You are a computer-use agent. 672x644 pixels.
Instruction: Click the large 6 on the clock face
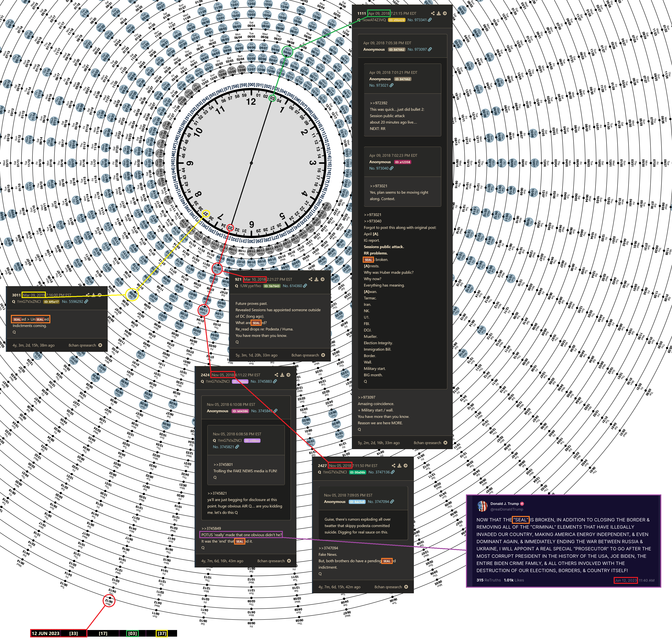coord(251,225)
